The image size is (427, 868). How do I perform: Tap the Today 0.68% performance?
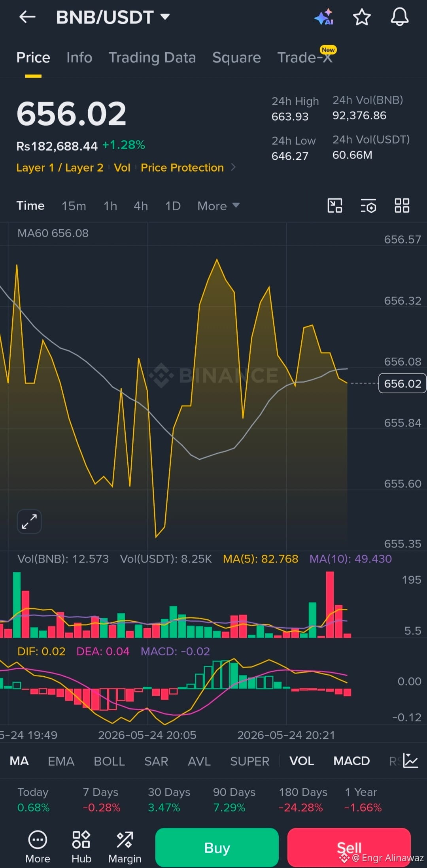coord(33,800)
